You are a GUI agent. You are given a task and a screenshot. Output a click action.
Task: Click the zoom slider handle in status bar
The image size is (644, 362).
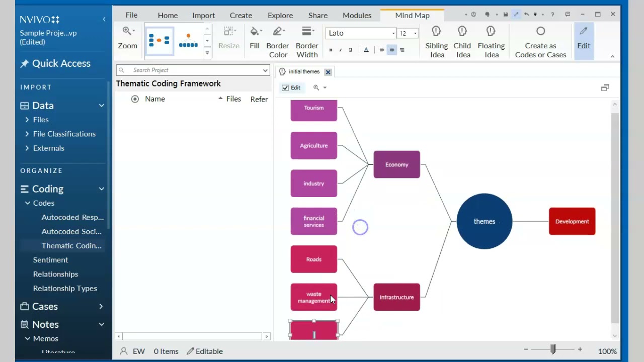tap(553, 349)
